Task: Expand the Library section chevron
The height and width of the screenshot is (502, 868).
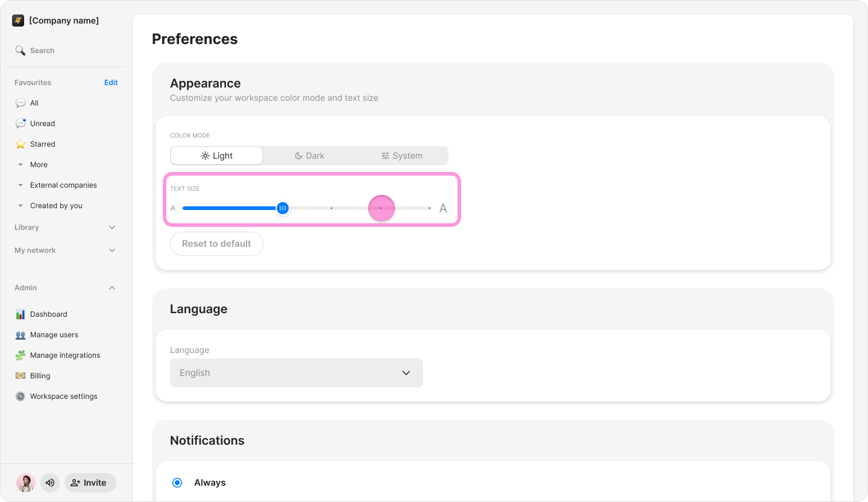Action: point(112,227)
